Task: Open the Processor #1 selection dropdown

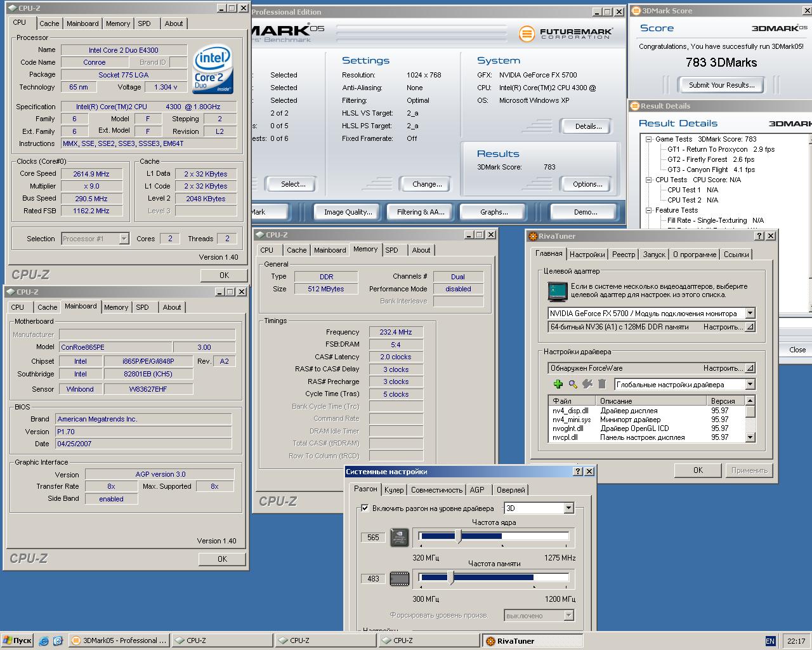Action: [123, 239]
